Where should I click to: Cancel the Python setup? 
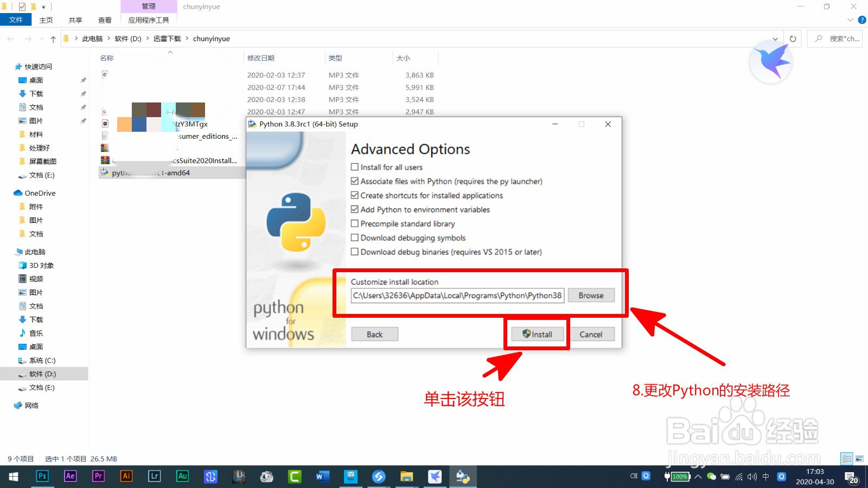[591, 334]
